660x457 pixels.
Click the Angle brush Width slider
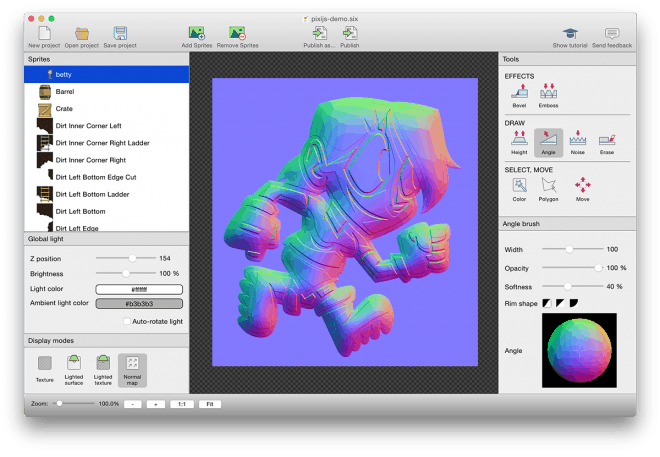click(572, 249)
